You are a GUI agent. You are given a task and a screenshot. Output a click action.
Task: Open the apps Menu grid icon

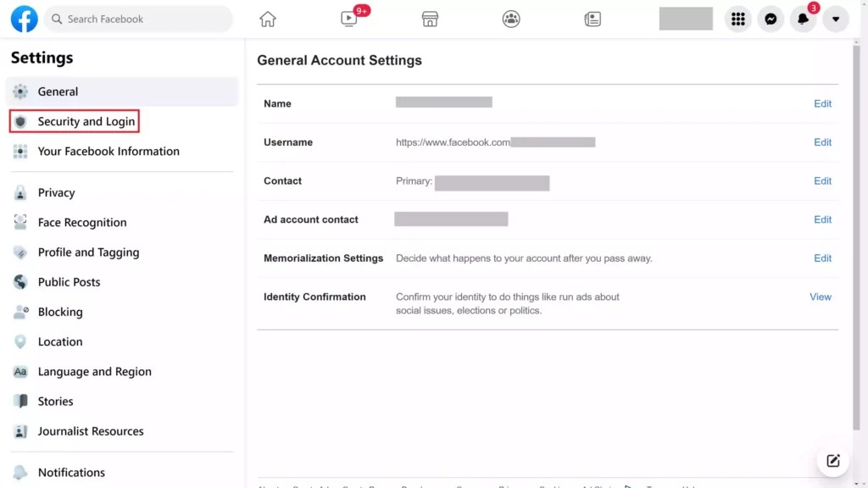point(737,18)
